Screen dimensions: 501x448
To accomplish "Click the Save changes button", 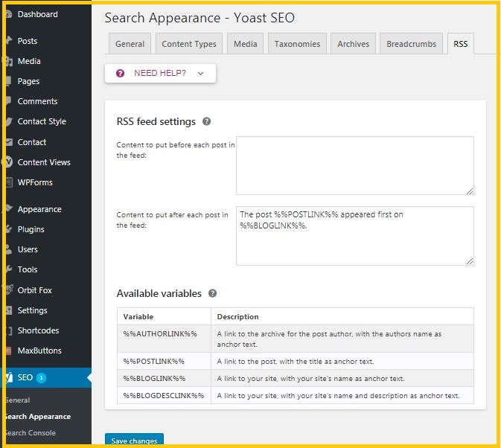I will 134,440.
